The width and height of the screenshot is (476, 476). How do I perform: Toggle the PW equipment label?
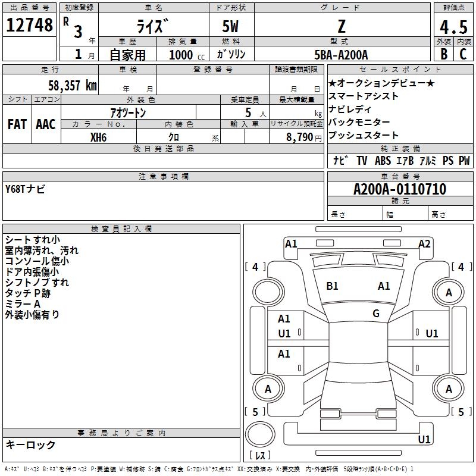464,161
